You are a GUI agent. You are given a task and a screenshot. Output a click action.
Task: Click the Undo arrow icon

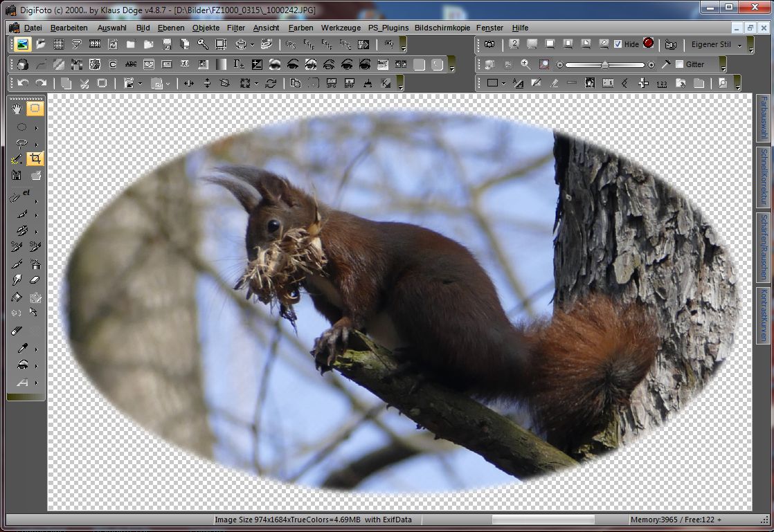(22, 83)
